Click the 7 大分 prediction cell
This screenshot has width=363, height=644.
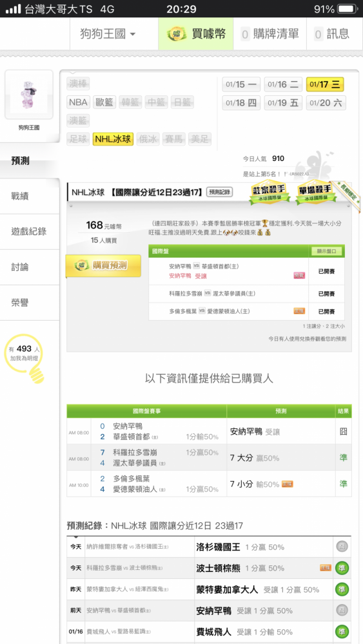pyautogui.click(x=280, y=457)
